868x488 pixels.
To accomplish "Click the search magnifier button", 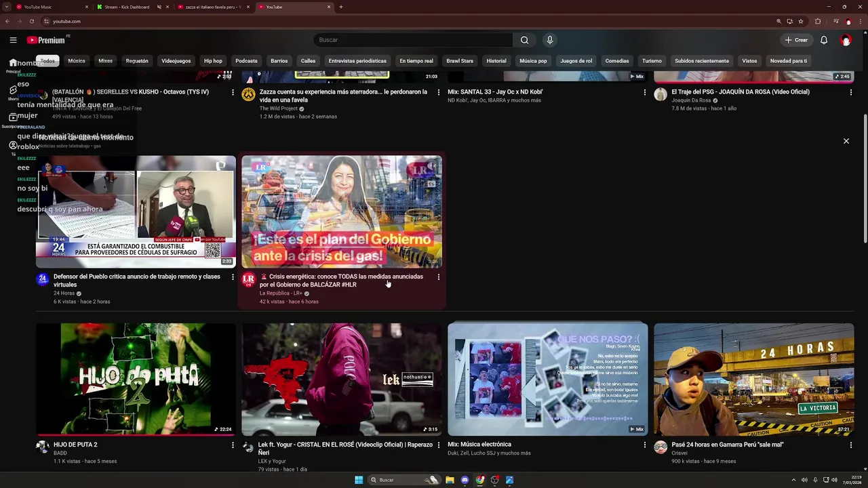I will pos(524,40).
